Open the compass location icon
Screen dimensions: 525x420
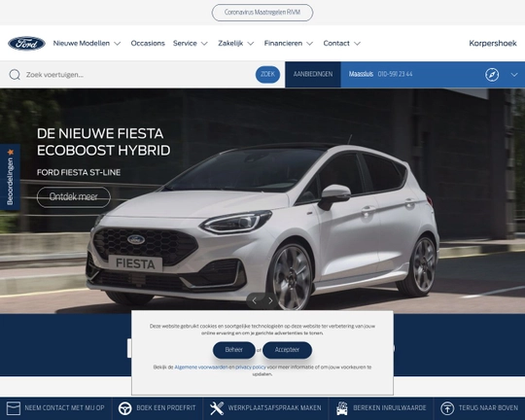[492, 74]
